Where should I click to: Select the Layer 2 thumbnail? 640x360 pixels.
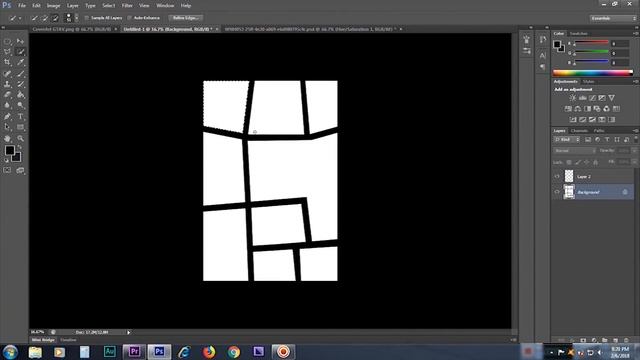[x=569, y=176]
